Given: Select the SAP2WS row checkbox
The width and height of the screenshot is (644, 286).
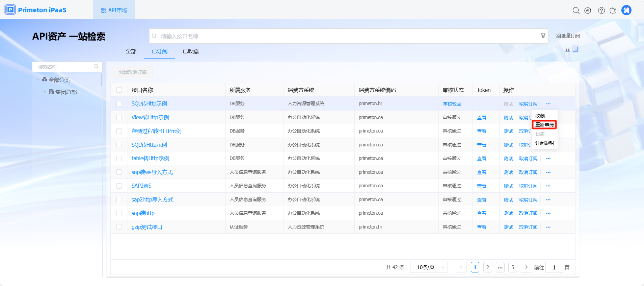Looking at the screenshot, I should (119, 186).
